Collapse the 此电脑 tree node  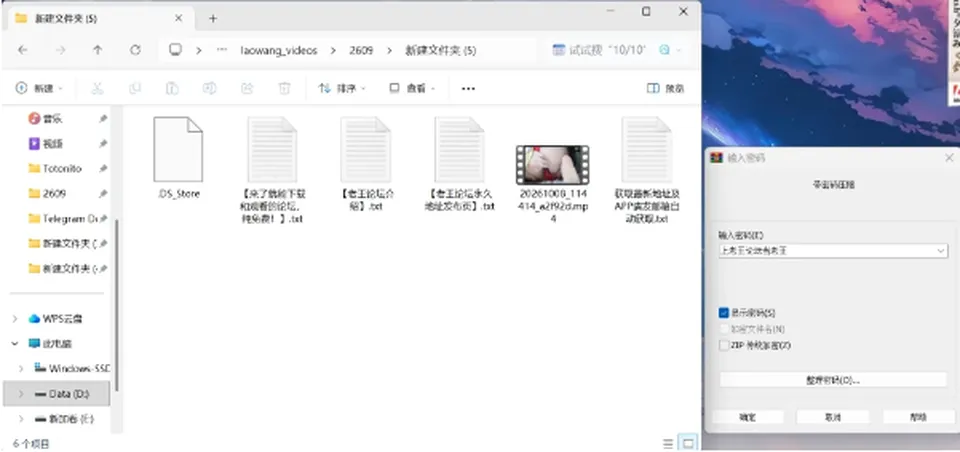[x=15, y=344]
